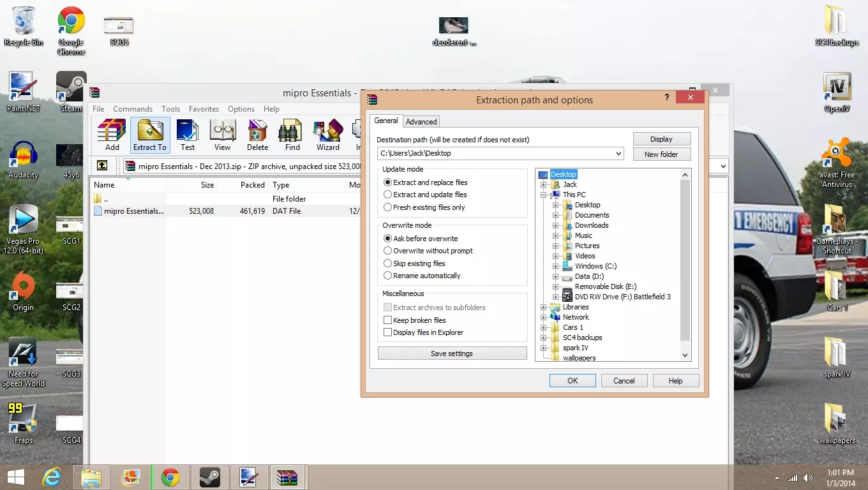Expand the Network tree node
Viewport: 868px width, 490px height.
pyautogui.click(x=544, y=317)
